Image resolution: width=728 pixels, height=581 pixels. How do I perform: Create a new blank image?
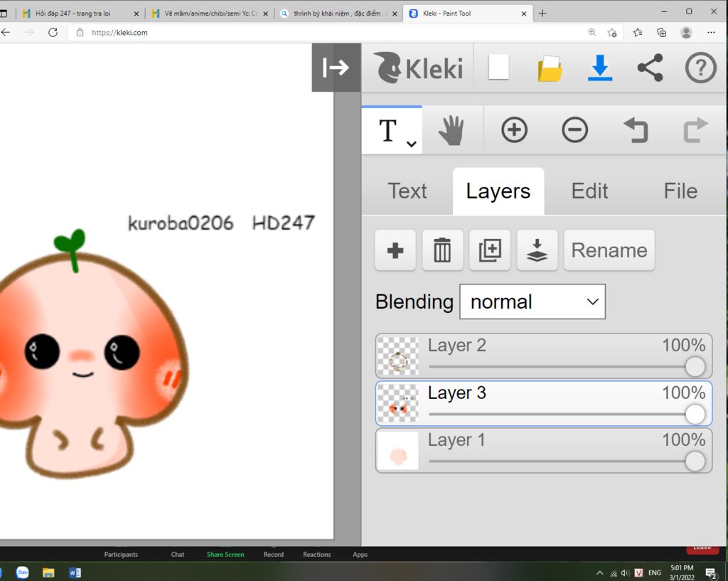498,68
